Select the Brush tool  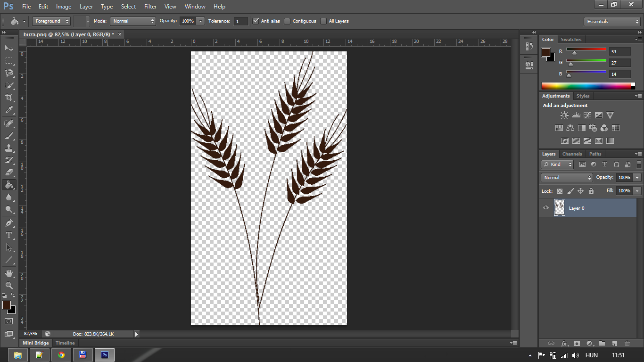point(9,135)
